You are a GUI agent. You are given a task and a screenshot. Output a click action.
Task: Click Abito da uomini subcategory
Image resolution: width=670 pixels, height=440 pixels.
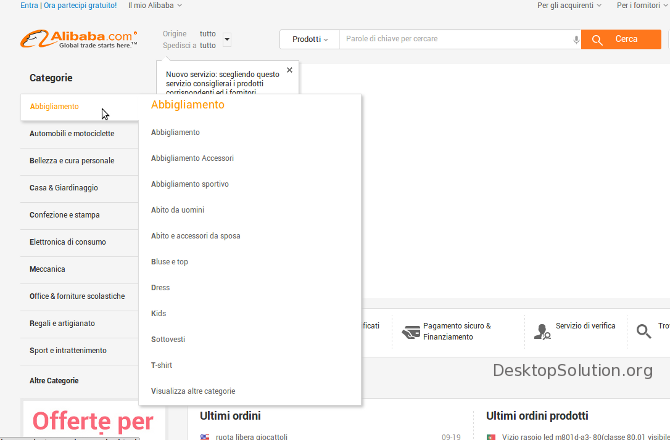(177, 210)
